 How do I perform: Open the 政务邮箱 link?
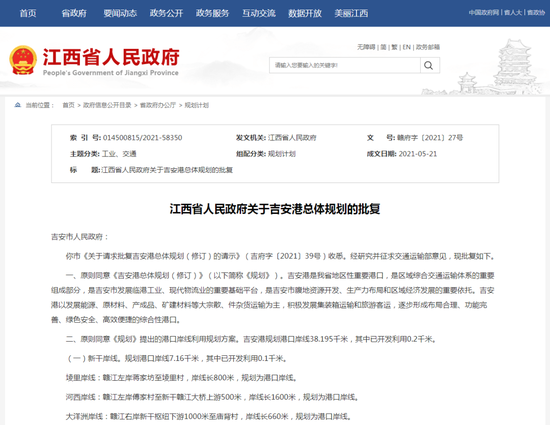pyautogui.click(x=428, y=47)
